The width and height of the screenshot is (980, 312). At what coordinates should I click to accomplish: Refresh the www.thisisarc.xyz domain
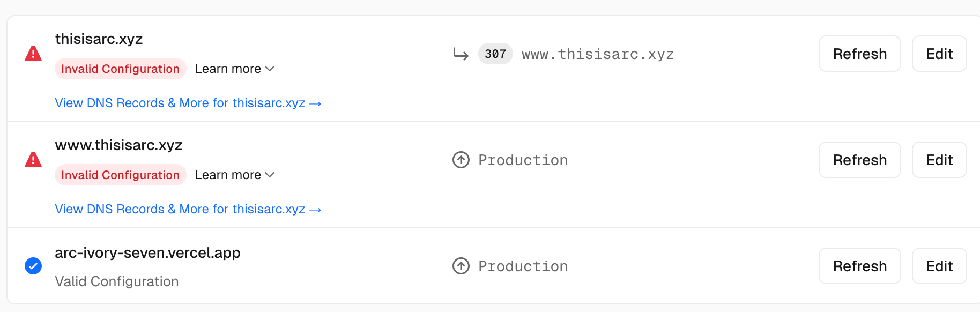click(859, 160)
